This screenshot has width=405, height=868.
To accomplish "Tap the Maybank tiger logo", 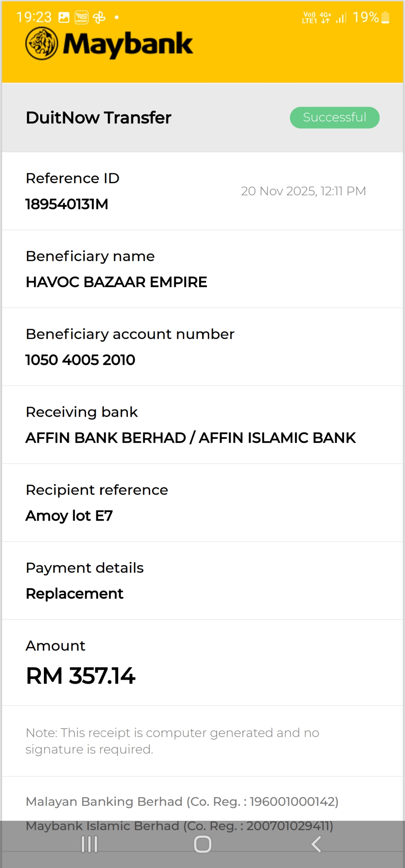I will click(42, 44).
